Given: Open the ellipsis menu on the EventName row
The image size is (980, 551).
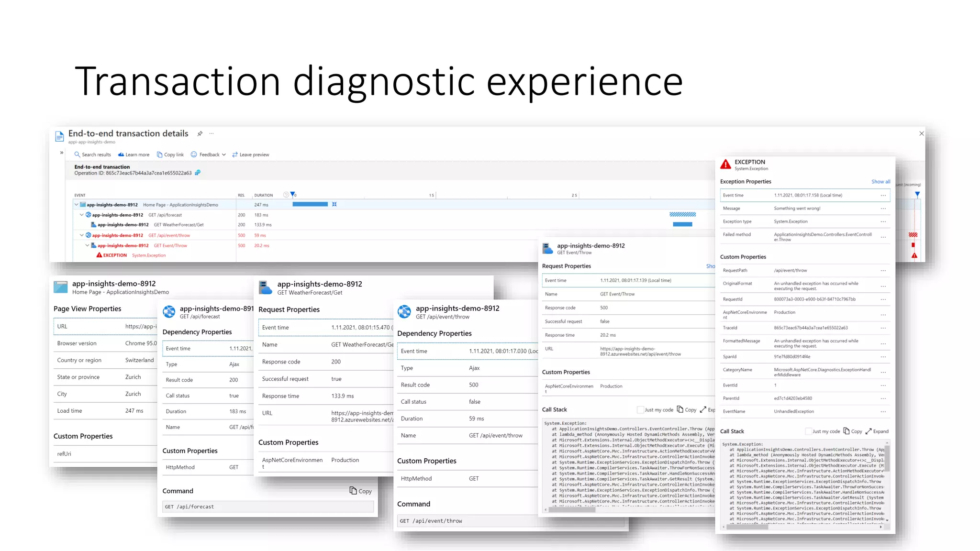Looking at the screenshot, I should [x=883, y=411].
